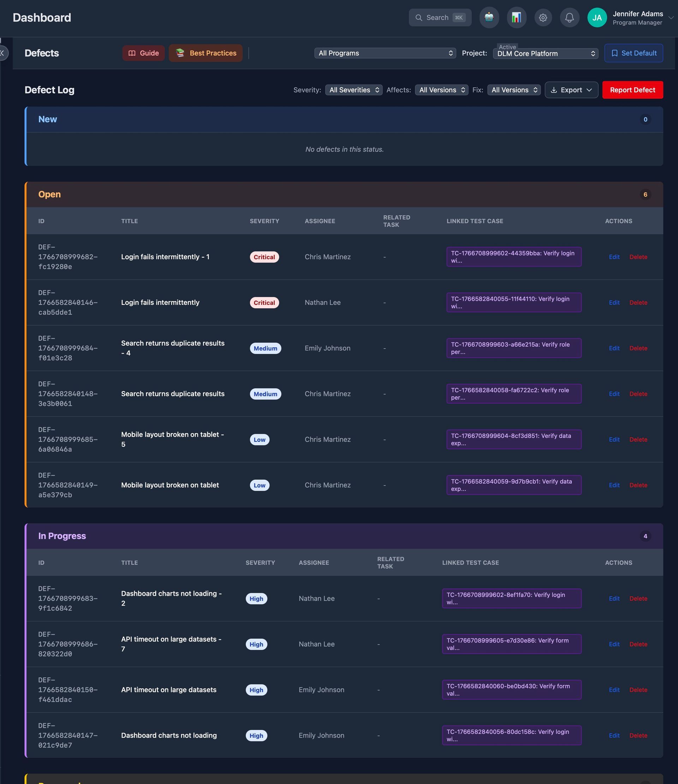Click the JA user avatar
678x784 pixels.
pos(597,17)
